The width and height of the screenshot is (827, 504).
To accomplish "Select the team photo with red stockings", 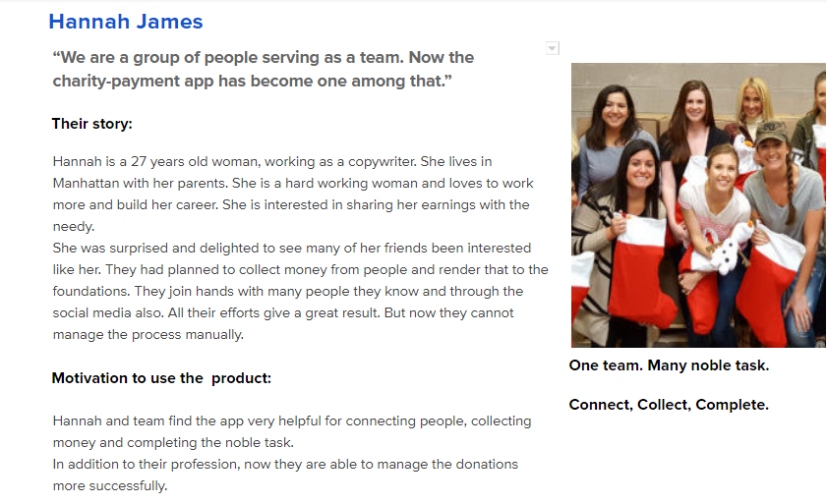I will click(698, 205).
